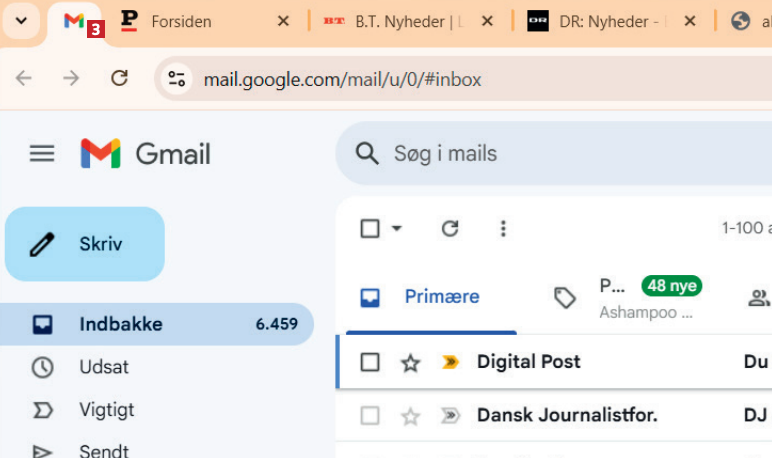Star the Dansk Journalistfor. email

[410, 417]
